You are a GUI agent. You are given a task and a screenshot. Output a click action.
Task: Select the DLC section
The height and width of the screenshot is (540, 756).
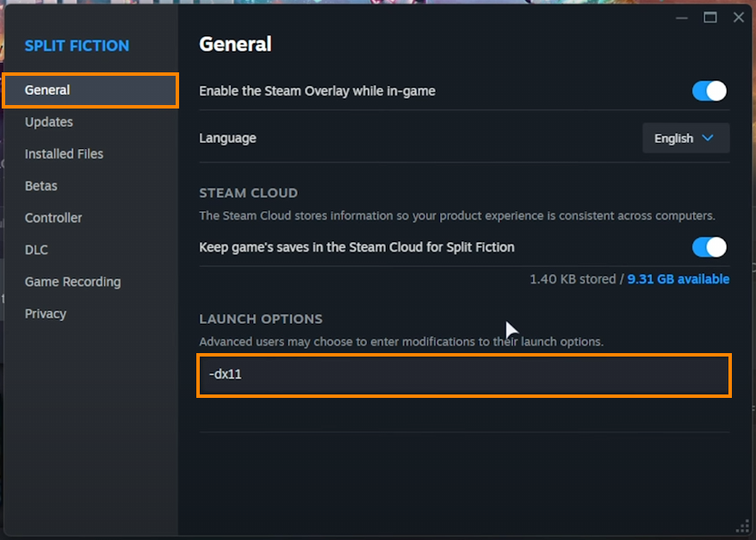click(x=36, y=250)
